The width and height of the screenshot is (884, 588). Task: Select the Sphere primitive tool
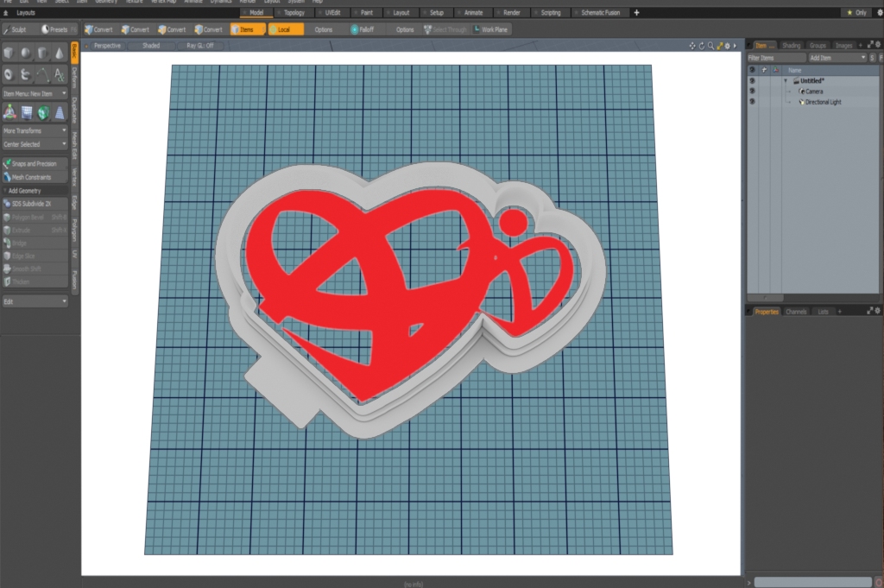click(26, 54)
